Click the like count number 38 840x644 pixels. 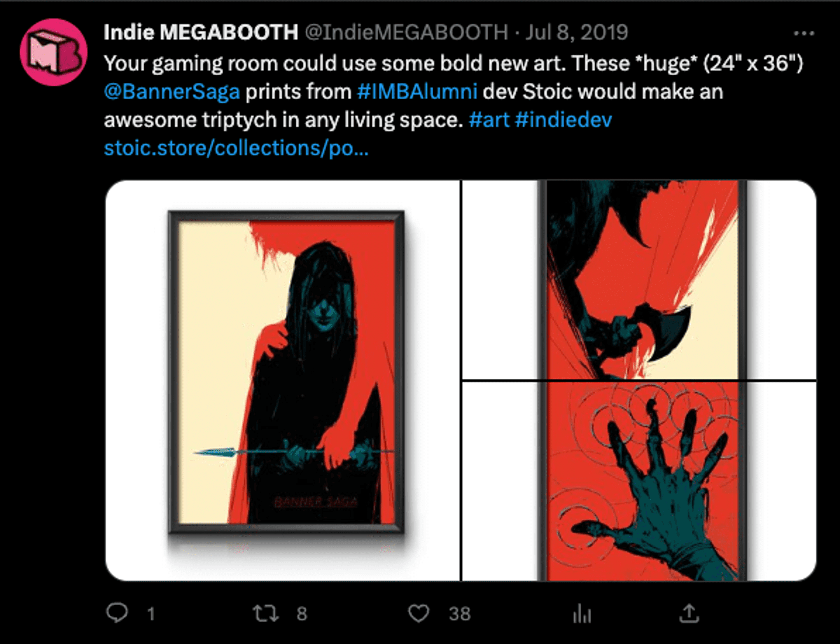[460, 614]
